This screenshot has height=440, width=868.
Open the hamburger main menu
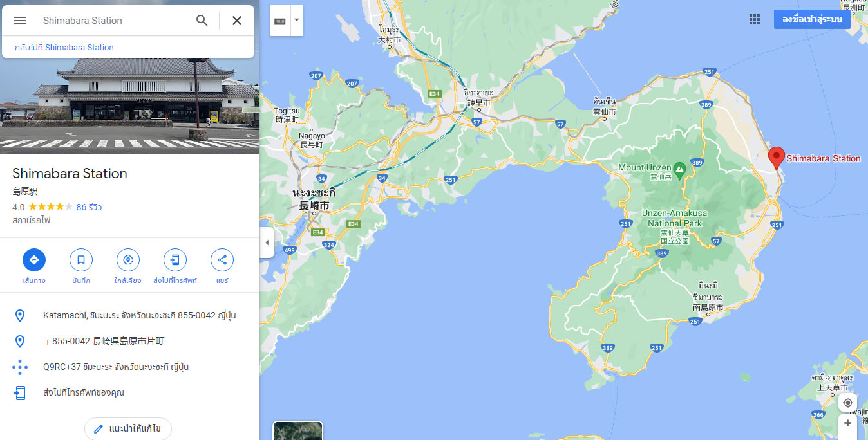[20, 21]
